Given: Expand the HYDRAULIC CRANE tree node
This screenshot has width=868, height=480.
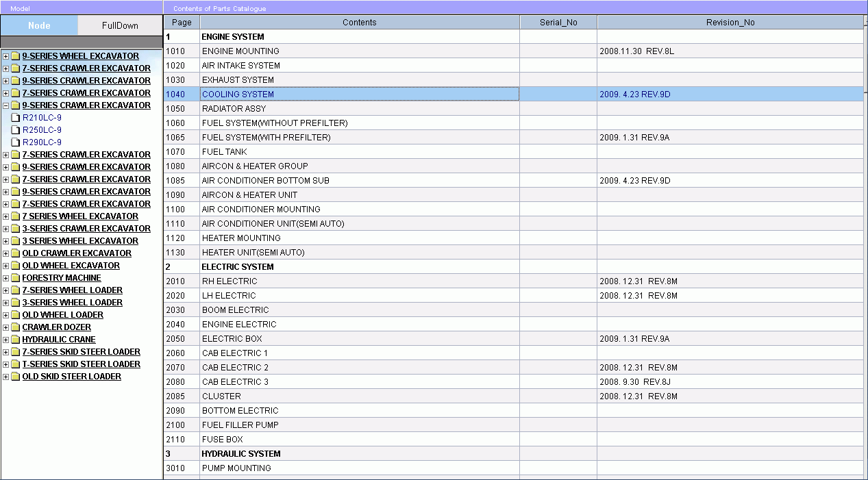Looking at the screenshot, I should pyautogui.click(x=6, y=340).
